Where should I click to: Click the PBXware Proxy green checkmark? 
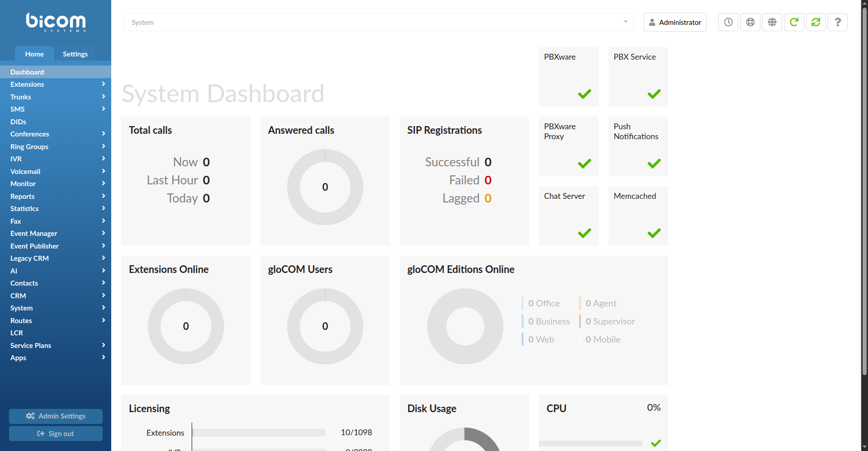click(585, 164)
